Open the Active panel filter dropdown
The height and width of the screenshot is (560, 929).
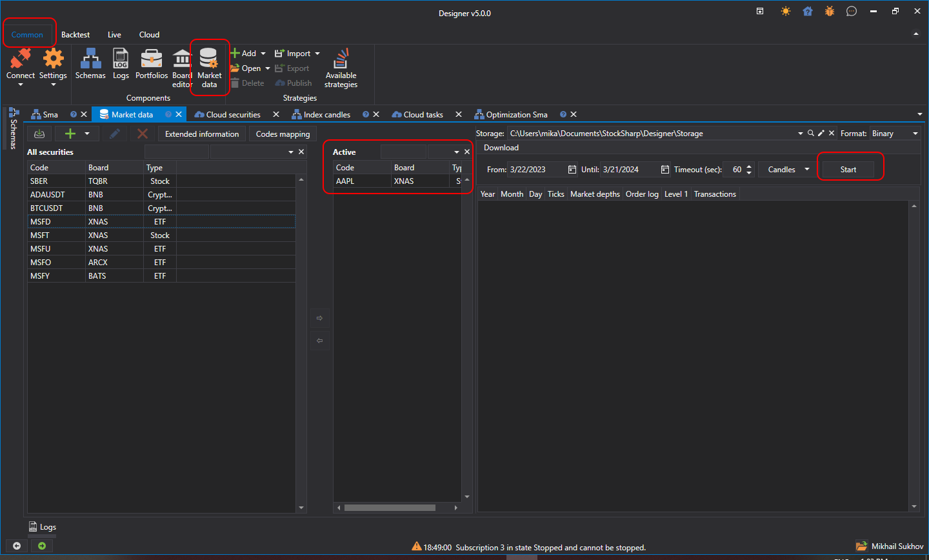[457, 152]
